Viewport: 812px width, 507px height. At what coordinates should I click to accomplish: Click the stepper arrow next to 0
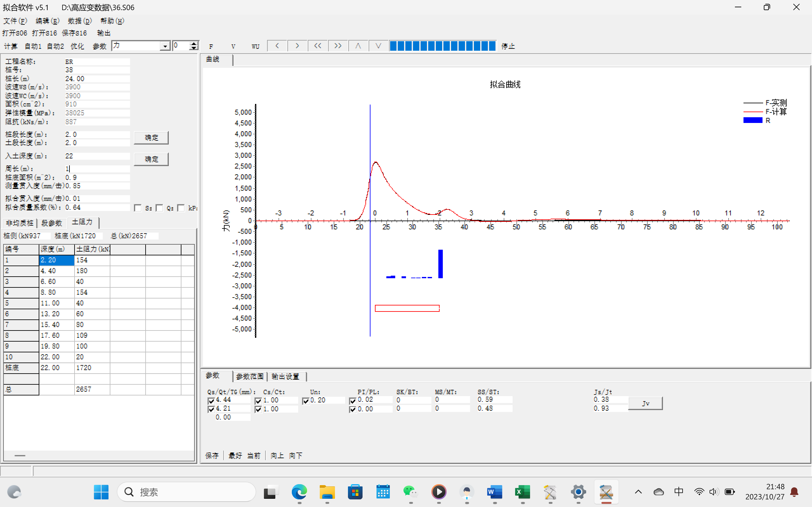(193, 44)
